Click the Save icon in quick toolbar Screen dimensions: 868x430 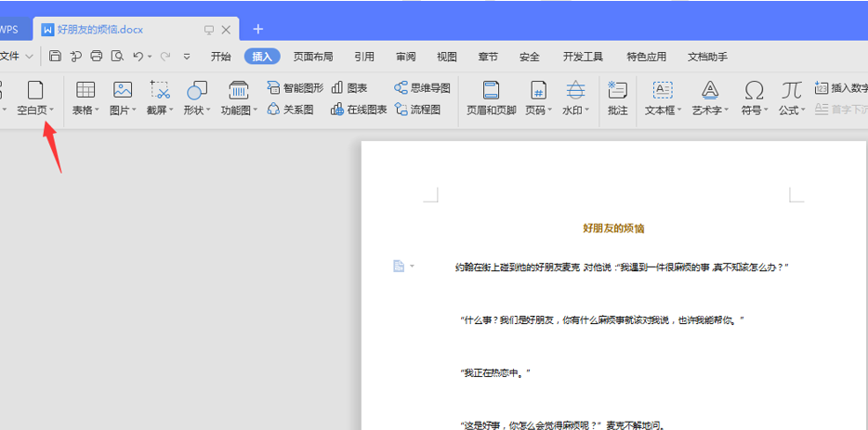[55, 56]
